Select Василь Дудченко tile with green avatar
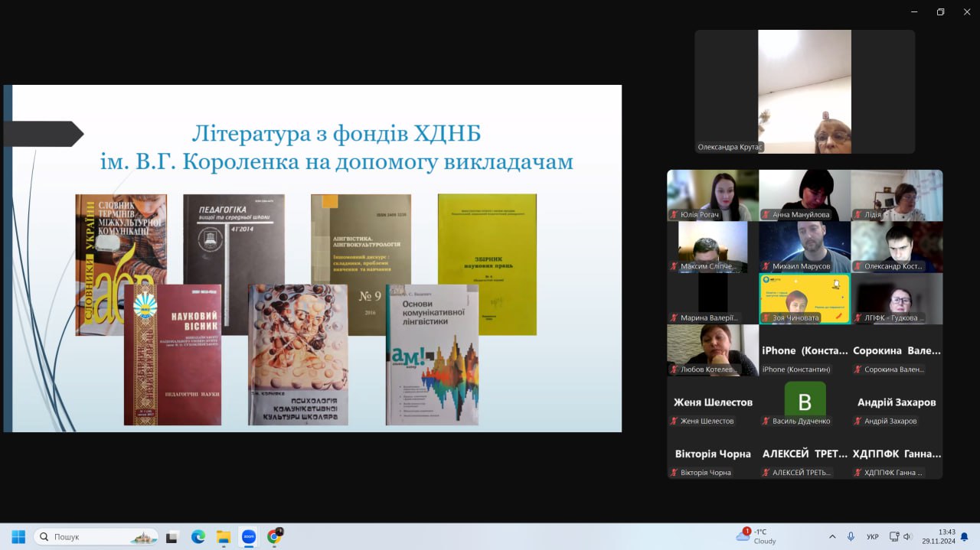This screenshot has height=550, width=980. pos(805,402)
